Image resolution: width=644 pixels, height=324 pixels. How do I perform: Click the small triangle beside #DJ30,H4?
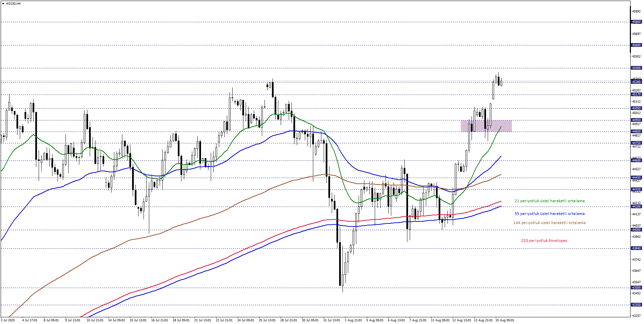coord(3,4)
